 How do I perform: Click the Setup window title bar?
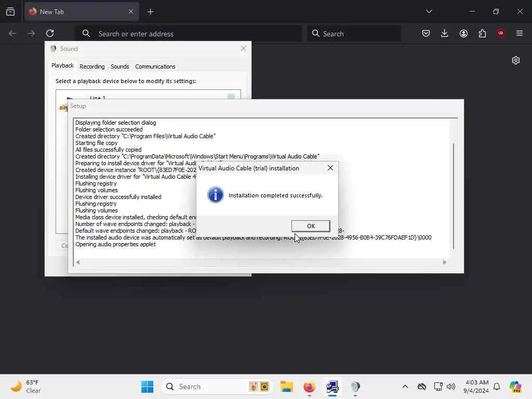pos(265,106)
